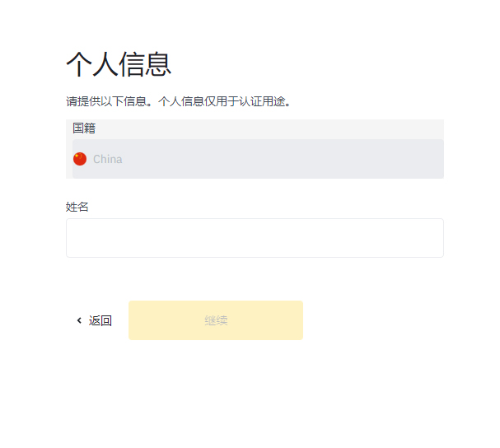The width and height of the screenshot is (500, 448).
Task: Click the China flag icon
Action: (x=80, y=159)
